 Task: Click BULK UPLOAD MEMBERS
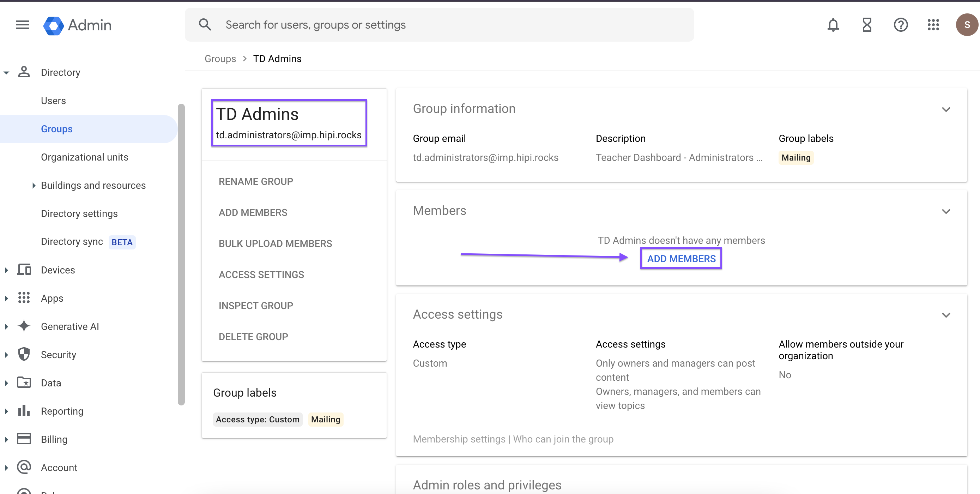point(275,243)
